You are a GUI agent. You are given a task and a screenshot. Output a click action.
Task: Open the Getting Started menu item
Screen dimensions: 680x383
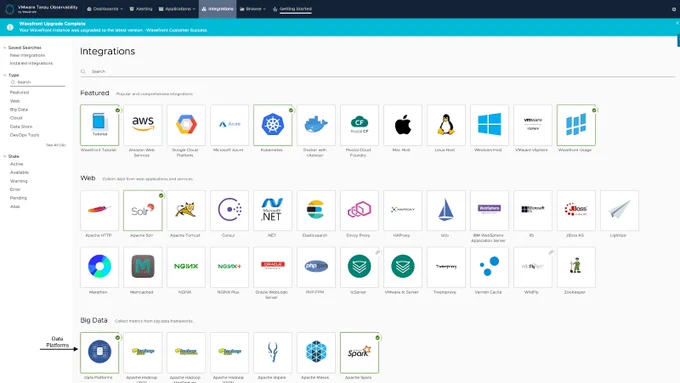pos(292,9)
